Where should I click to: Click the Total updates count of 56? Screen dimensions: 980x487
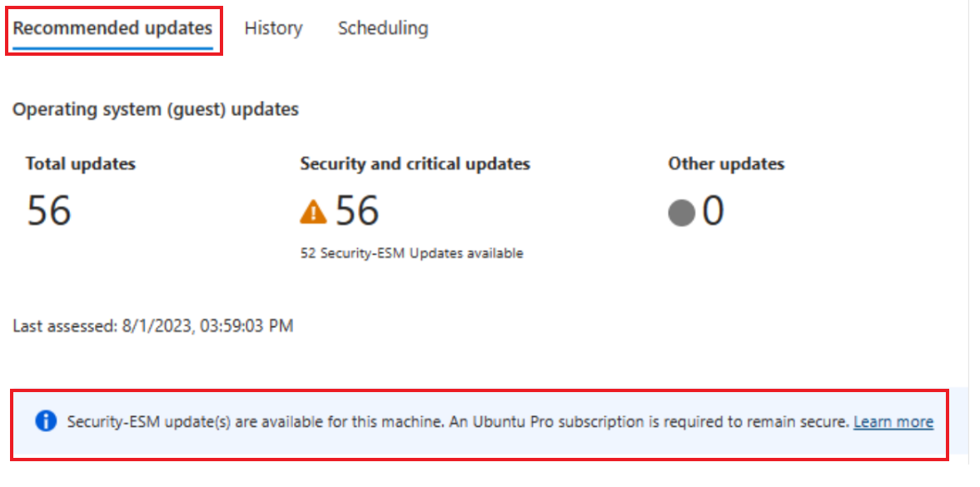(x=47, y=211)
